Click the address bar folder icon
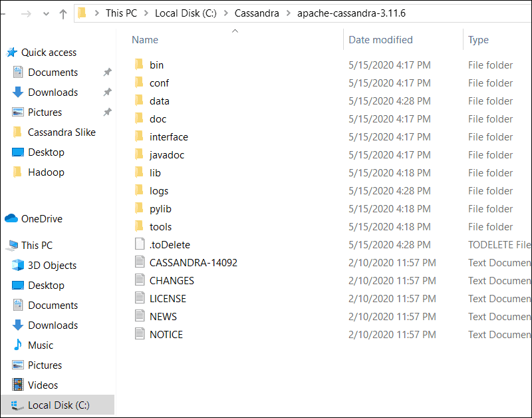Viewport: 532px width, 418px height. tap(82, 13)
